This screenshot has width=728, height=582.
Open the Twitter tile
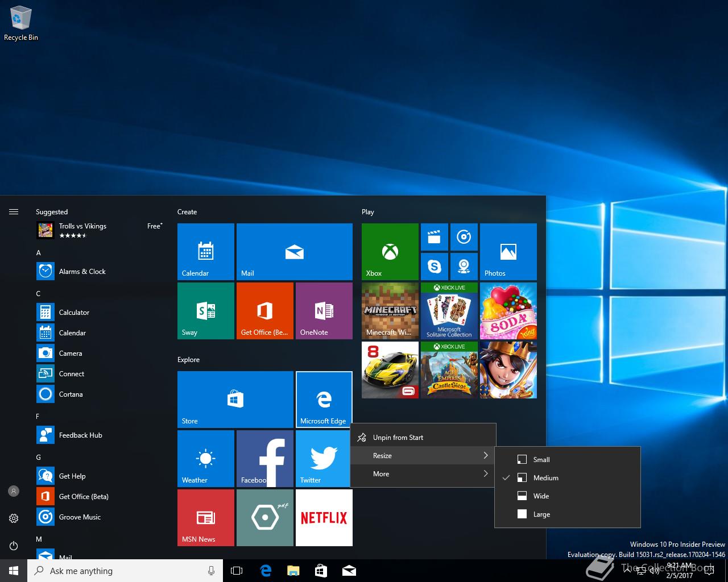[x=322, y=459]
